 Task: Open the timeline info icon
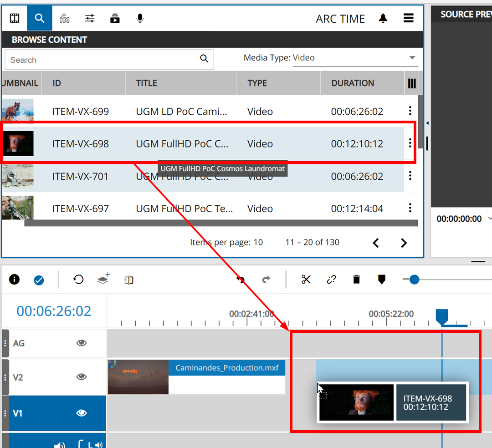click(x=15, y=280)
